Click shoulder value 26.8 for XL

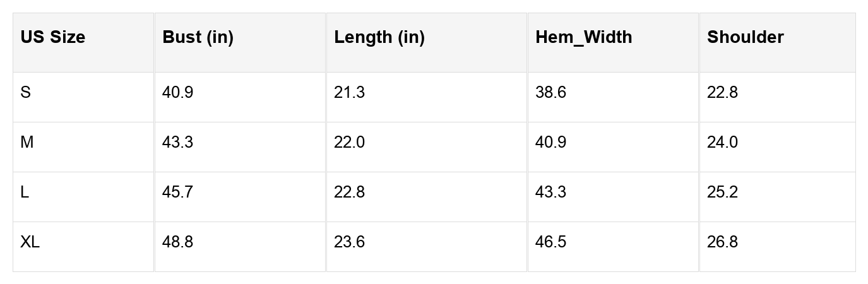722,242
